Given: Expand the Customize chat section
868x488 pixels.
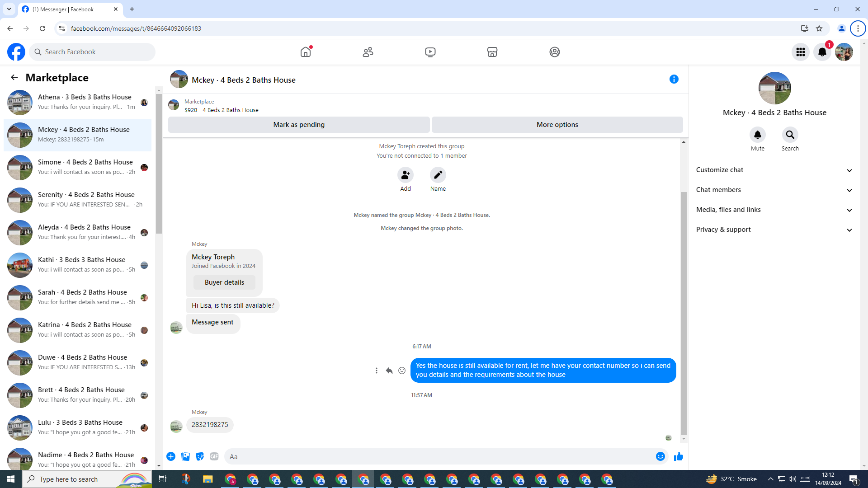Looking at the screenshot, I should coord(774,170).
